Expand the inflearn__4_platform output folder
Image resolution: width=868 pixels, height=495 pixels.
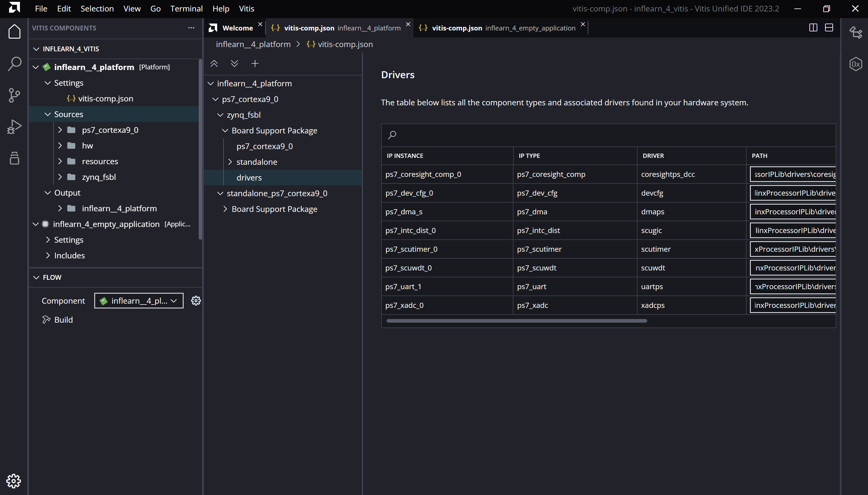coord(60,208)
